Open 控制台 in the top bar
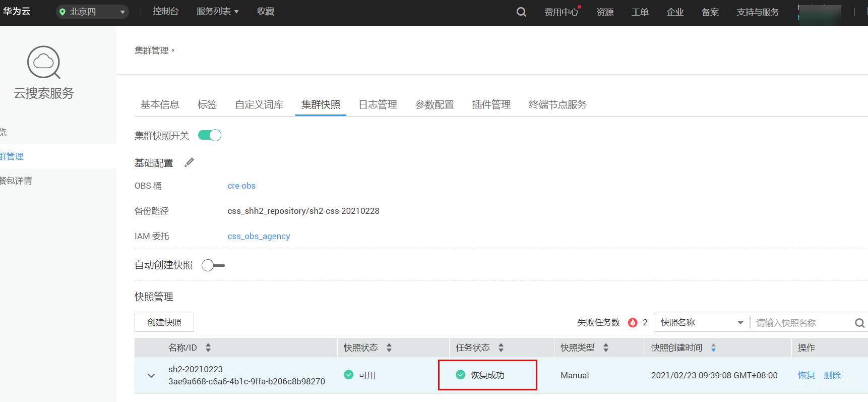The height and width of the screenshot is (402, 868). (x=166, y=12)
